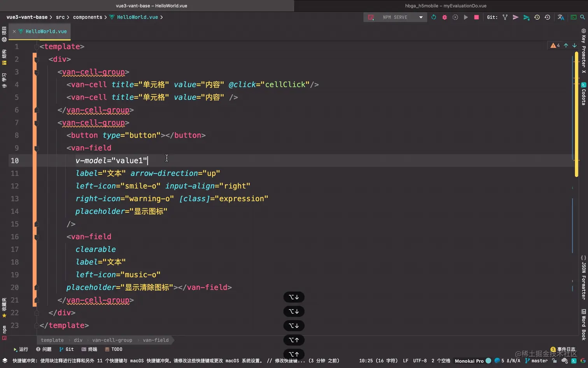Click vue3-vant-base in the breadcrumb path
Image resolution: width=588 pixels, height=368 pixels.
27,17
